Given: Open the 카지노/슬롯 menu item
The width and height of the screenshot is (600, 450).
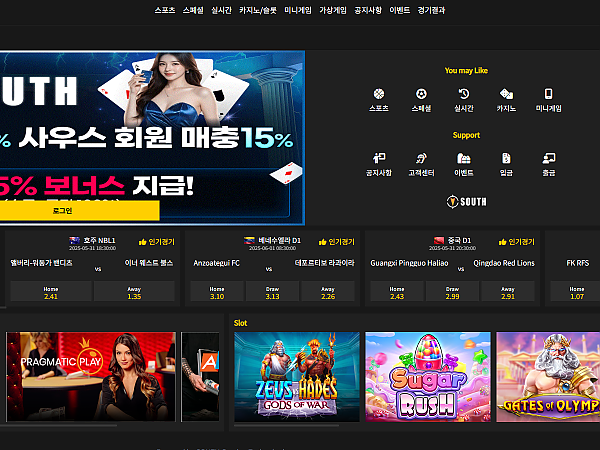Looking at the screenshot, I should pos(258,10).
